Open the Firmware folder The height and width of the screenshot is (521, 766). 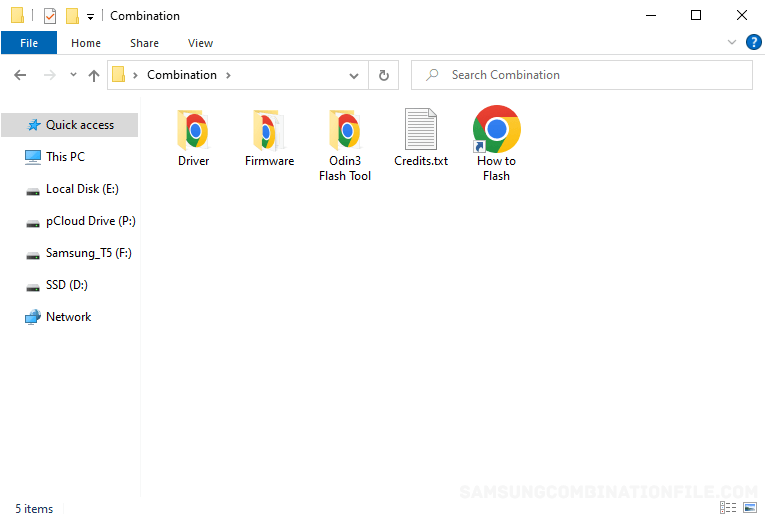pyautogui.click(x=269, y=138)
